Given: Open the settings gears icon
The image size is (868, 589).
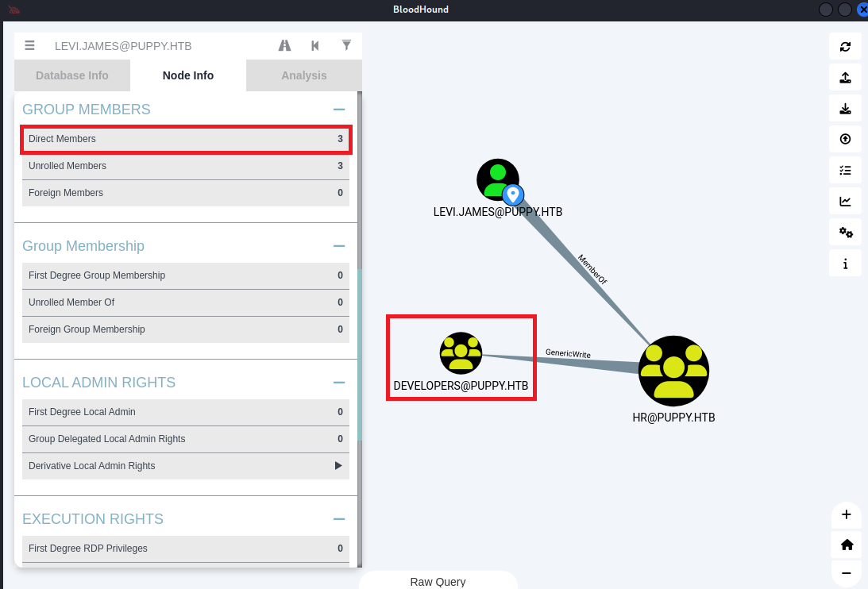Looking at the screenshot, I should (x=845, y=232).
